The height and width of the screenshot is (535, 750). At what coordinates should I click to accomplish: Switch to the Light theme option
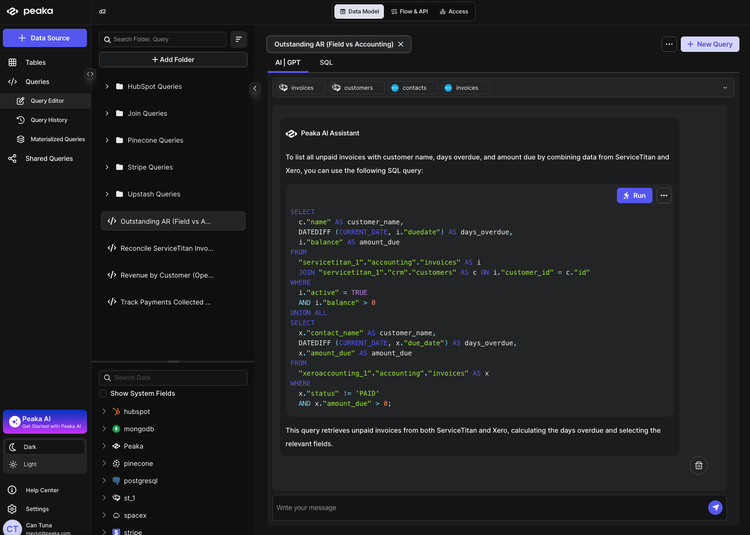click(29, 464)
